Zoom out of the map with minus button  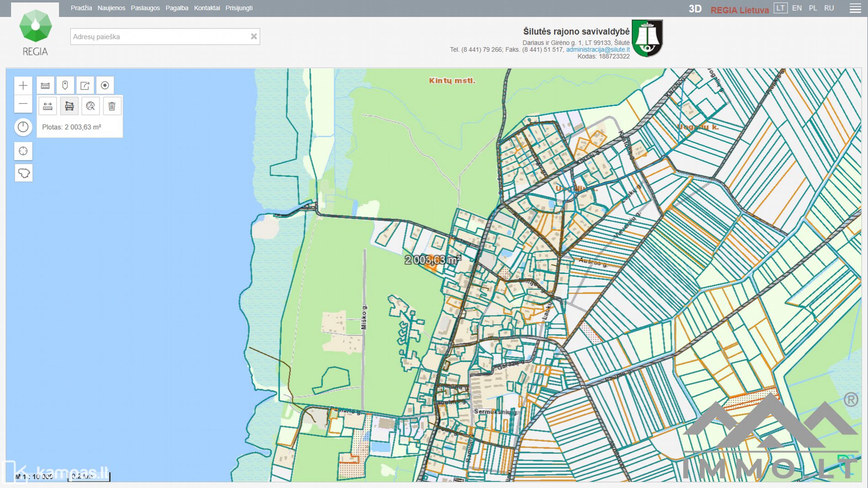(x=23, y=104)
